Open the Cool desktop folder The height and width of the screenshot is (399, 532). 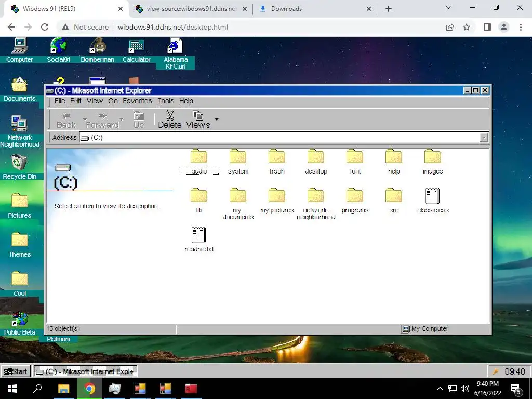[x=19, y=284]
